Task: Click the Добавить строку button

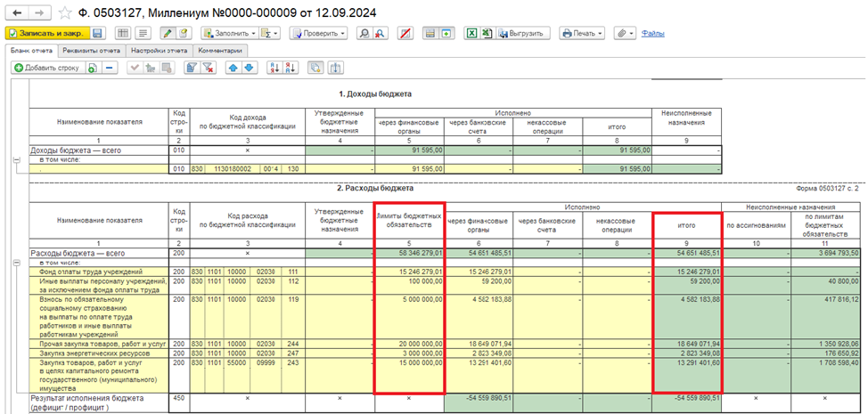Action: (x=48, y=68)
